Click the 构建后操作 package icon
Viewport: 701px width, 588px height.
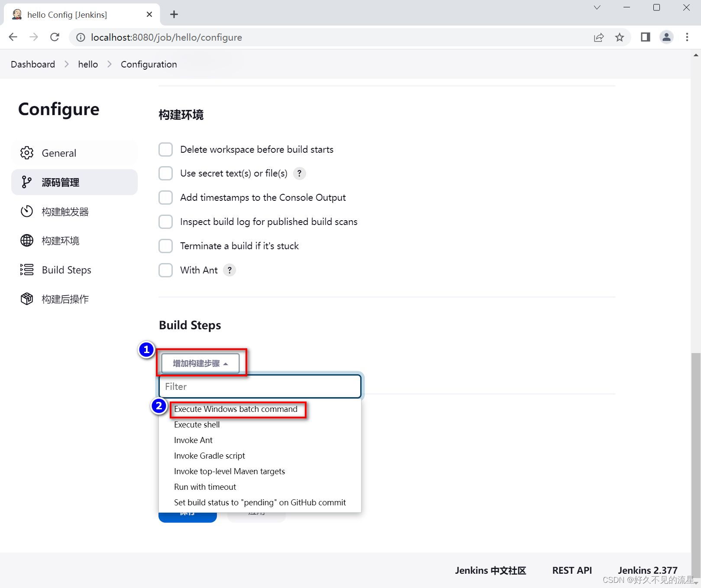[27, 299]
